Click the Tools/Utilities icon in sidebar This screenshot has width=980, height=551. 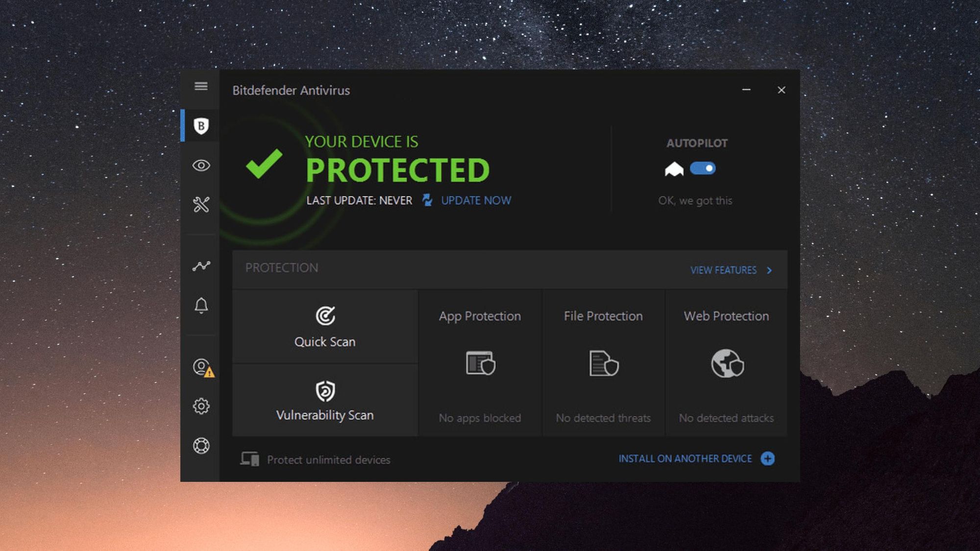201,205
